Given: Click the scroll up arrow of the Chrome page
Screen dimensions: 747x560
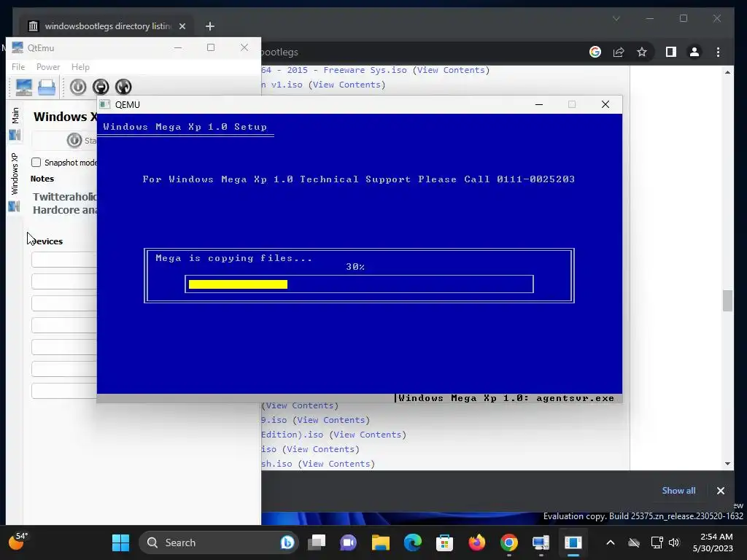Looking at the screenshot, I should click(x=727, y=72).
